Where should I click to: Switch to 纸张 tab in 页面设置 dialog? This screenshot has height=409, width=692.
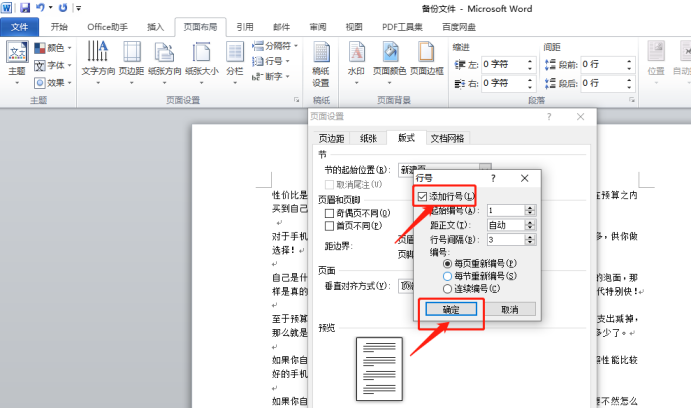coord(368,139)
